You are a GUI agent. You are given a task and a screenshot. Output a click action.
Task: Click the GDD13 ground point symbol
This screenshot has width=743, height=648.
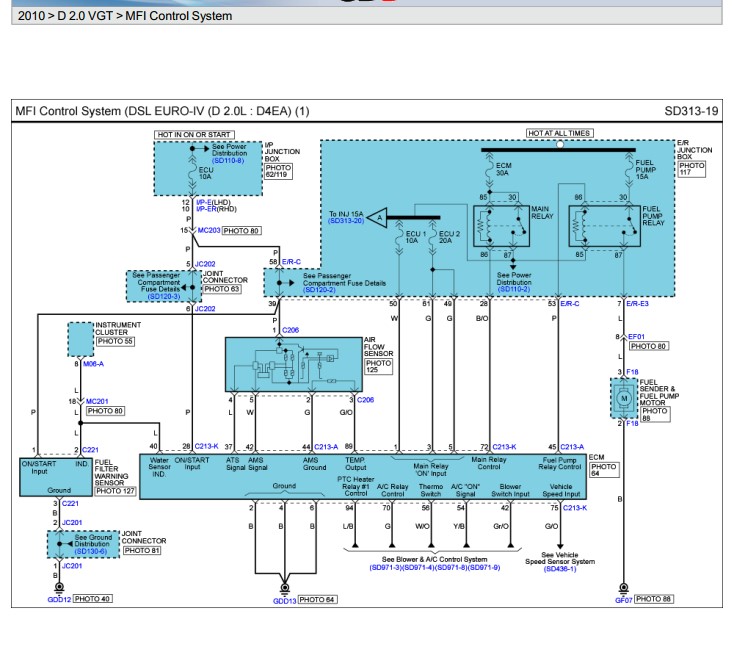pyautogui.click(x=283, y=590)
